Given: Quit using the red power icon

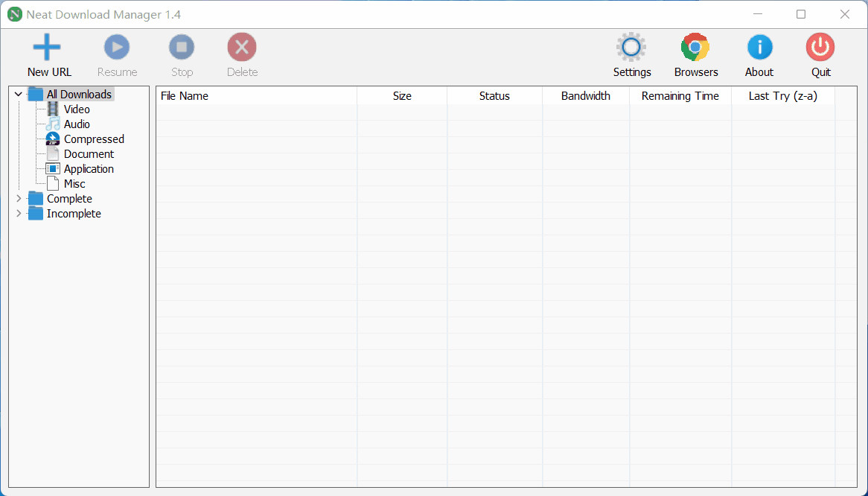Looking at the screenshot, I should 820,47.
